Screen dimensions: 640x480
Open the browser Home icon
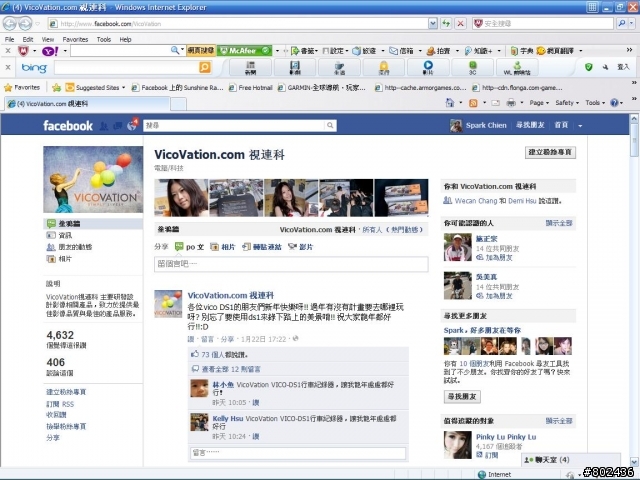pyautogui.click(x=450, y=102)
